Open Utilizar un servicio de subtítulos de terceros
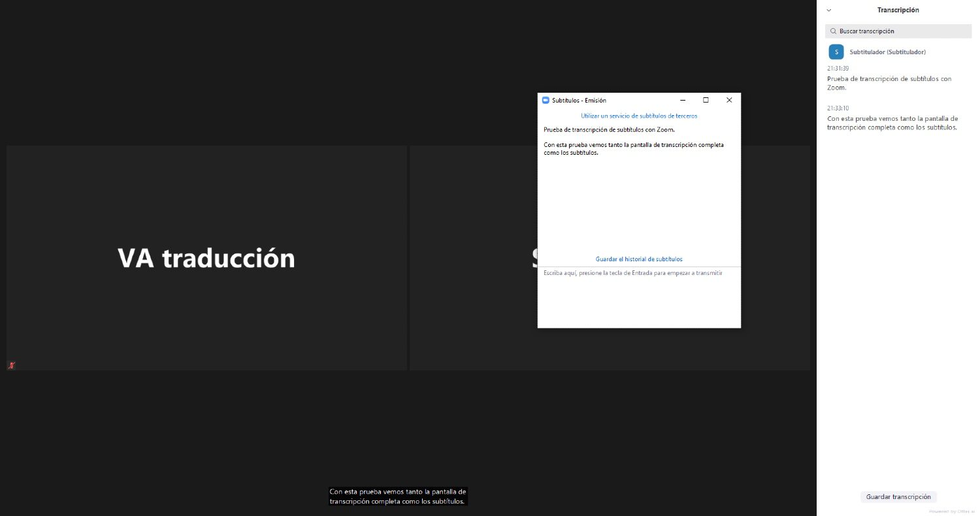Screen dimensions: 980x516 tap(639, 116)
